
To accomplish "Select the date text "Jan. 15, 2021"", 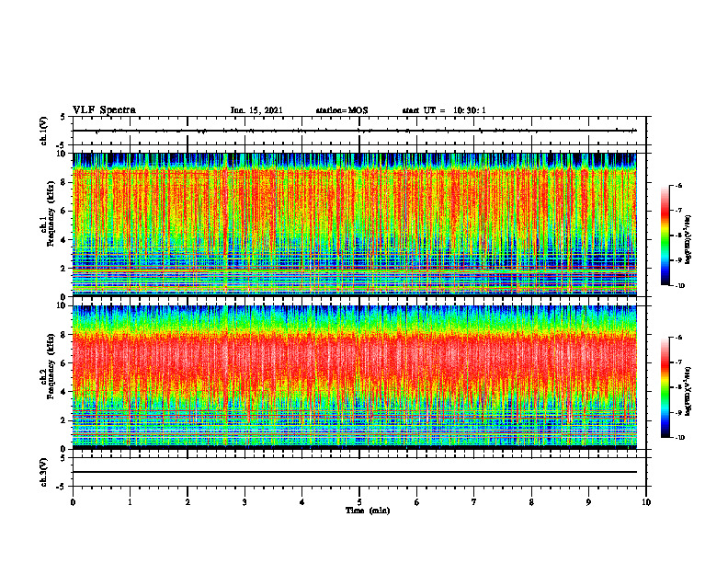I will click(x=256, y=110).
